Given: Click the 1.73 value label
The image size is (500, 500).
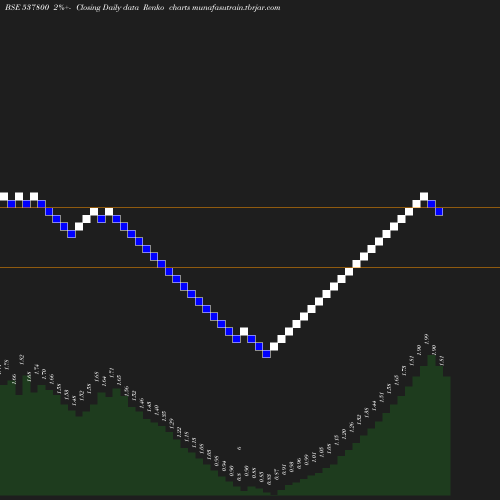Looking at the screenshot, I should point(404,371).
